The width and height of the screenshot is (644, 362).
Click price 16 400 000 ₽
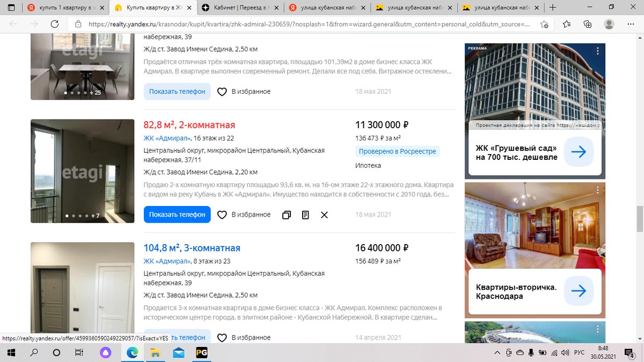[382, 248]
